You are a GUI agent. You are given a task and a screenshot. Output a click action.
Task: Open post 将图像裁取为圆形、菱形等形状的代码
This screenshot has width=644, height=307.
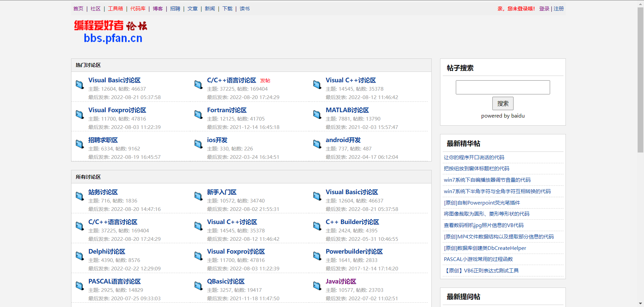click(486, 214)
